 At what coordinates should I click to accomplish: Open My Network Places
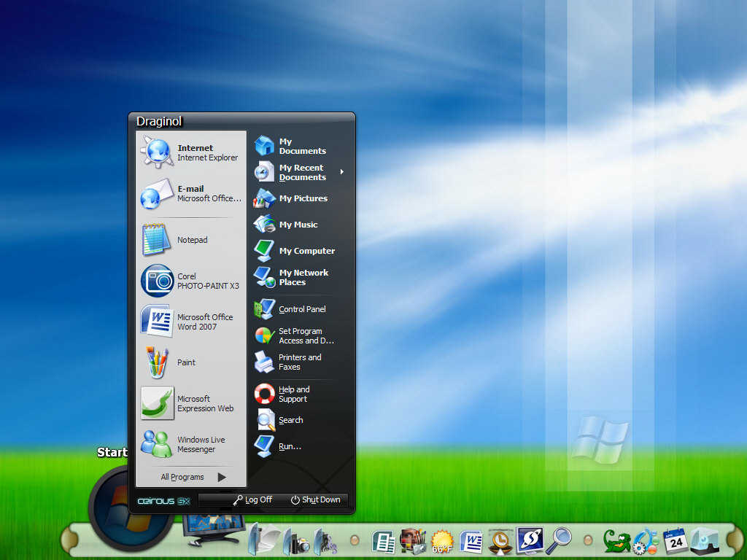point(300,277)
